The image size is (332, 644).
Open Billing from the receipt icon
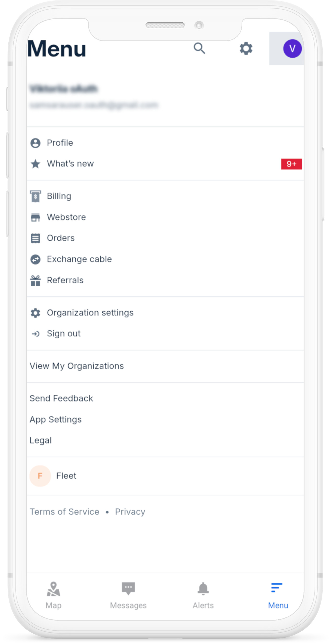click(35, 196)
